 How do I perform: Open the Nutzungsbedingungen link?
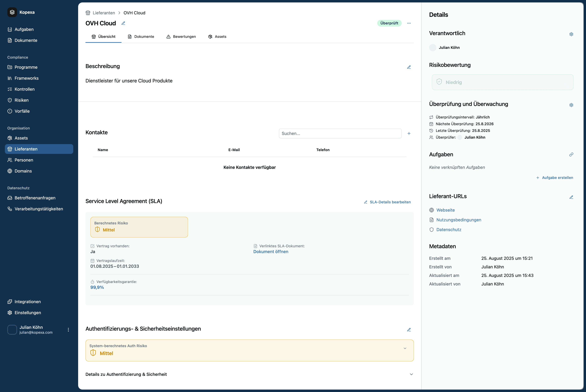point(459,220)
